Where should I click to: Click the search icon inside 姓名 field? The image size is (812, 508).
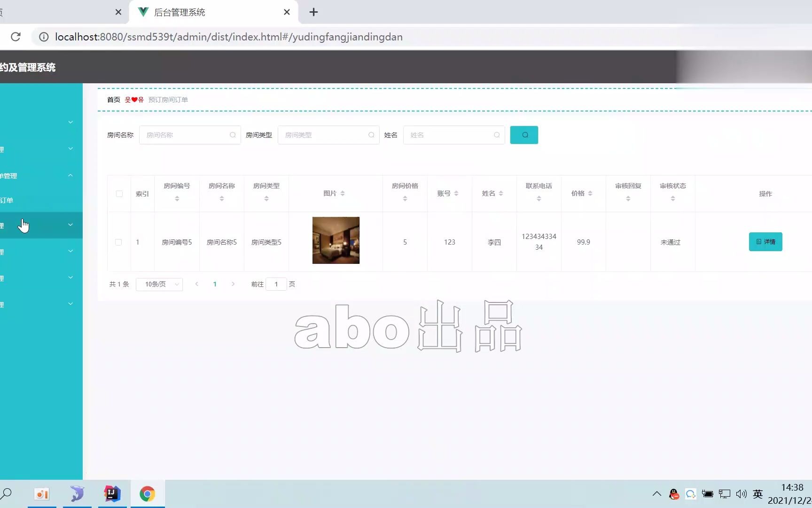[497, 135]
